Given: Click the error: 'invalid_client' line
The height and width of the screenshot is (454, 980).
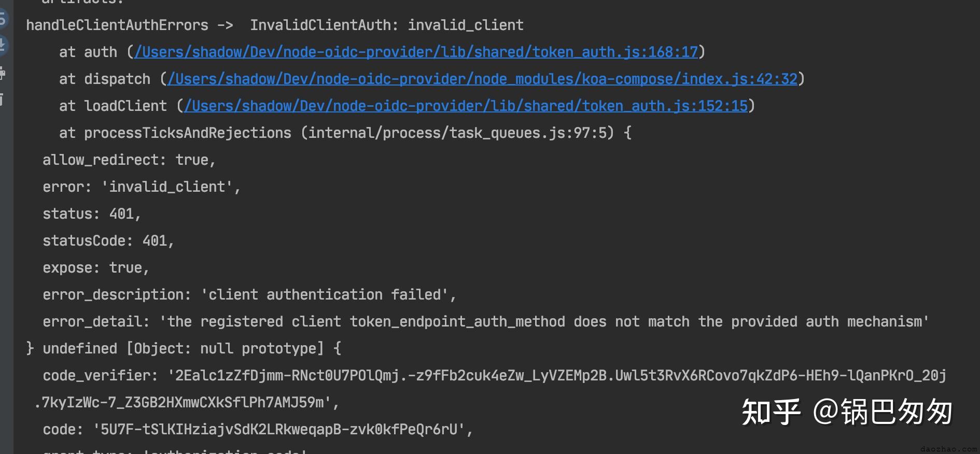Looking at the screenshot, I should click(x=142, y=187).
